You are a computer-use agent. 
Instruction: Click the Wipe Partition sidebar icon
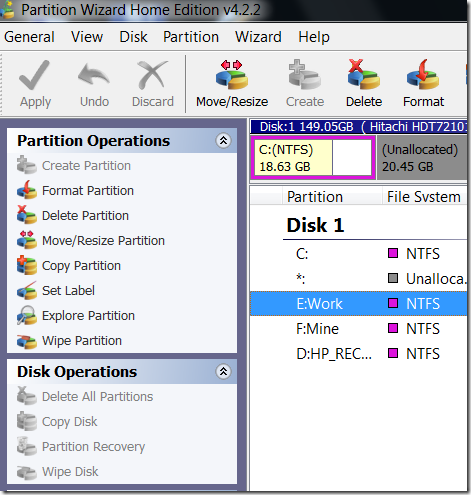[x=26, y=341]
